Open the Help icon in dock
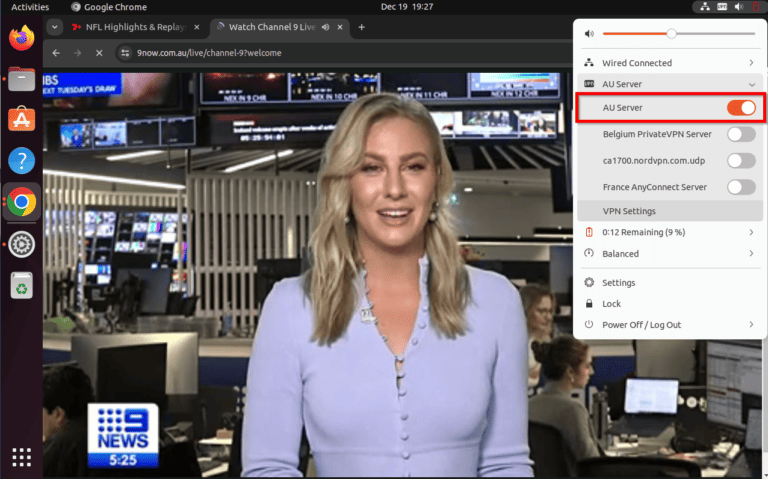 pyautogui.click(x=21, y=161)
